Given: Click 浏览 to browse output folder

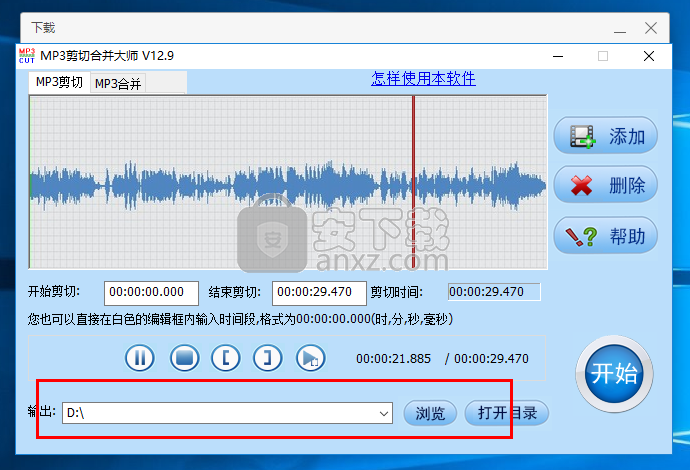Looking at the screenshot, I should (x=430, y=413).
